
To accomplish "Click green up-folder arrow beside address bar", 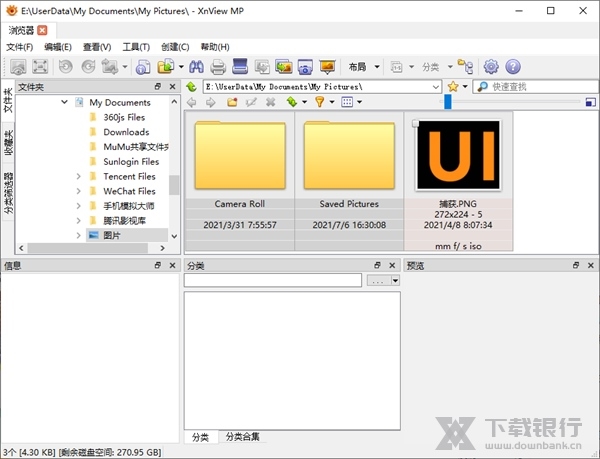I will [x=192, y=87].
